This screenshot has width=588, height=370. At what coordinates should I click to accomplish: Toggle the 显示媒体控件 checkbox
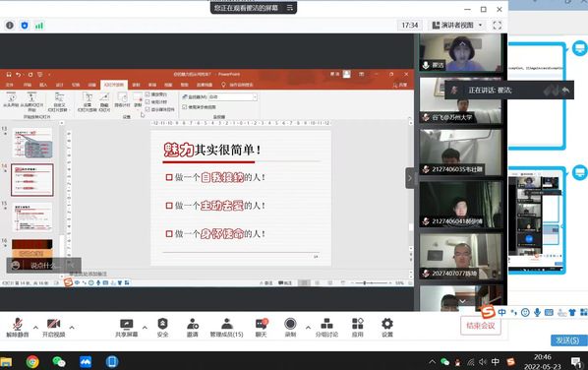[147, 109]
